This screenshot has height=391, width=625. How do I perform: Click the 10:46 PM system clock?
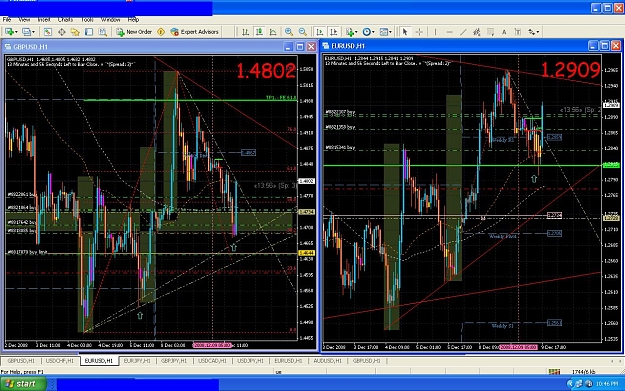607,384
